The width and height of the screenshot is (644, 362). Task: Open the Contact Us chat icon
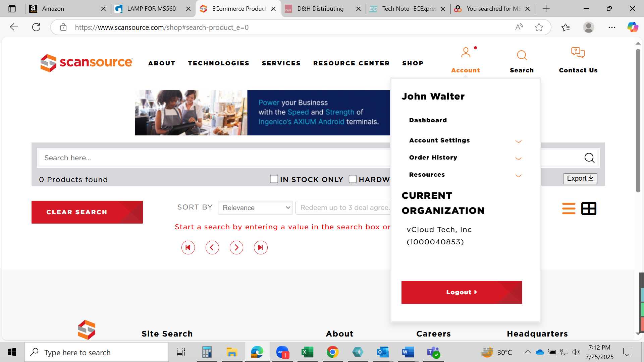pyautogui.click(x=578, y=53)
